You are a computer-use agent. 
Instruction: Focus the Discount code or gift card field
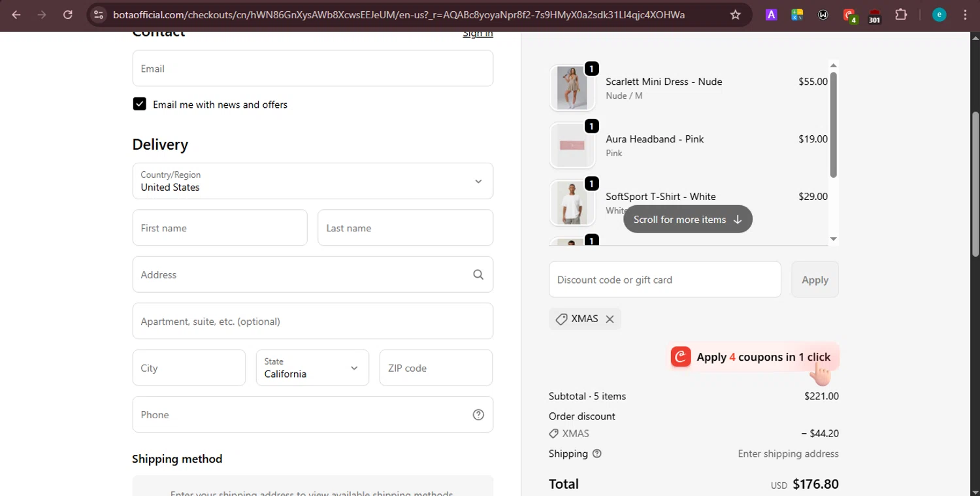[x=665, y=280]
